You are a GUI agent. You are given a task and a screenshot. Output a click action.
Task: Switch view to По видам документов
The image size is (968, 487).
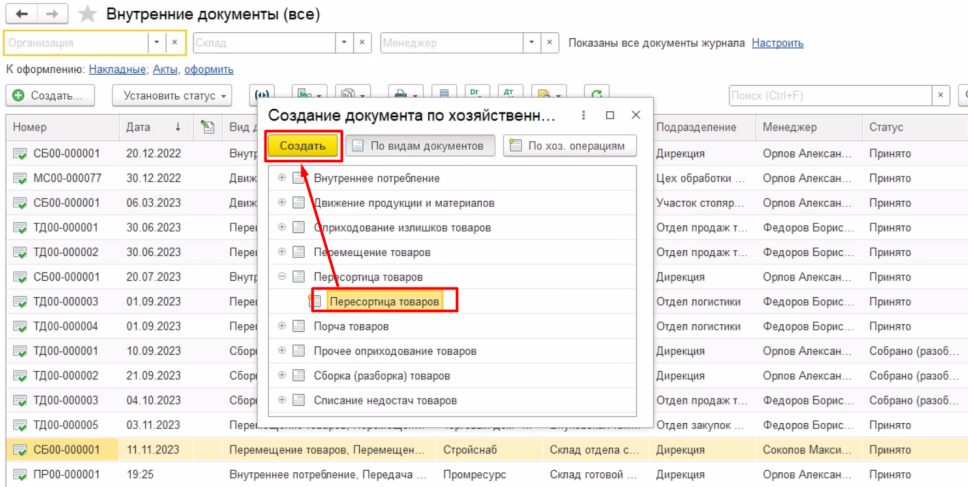pos(419,146)
